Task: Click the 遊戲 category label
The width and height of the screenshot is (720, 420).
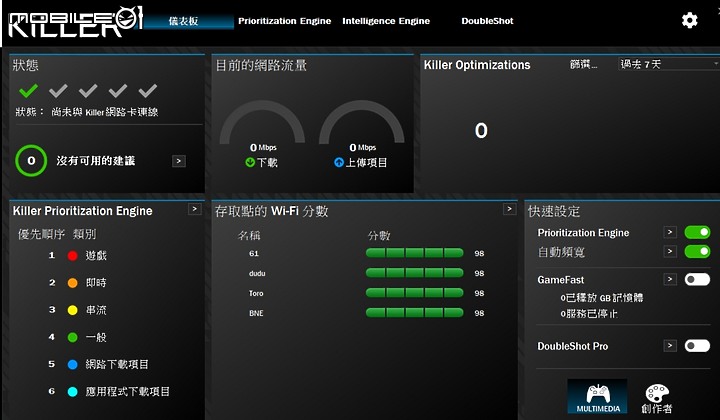Action: (x=96, y=256)
